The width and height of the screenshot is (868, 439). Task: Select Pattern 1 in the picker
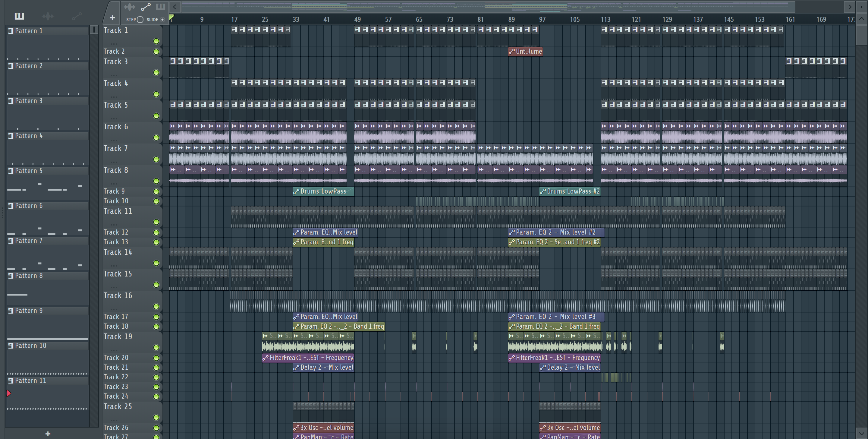pos(48,31)
